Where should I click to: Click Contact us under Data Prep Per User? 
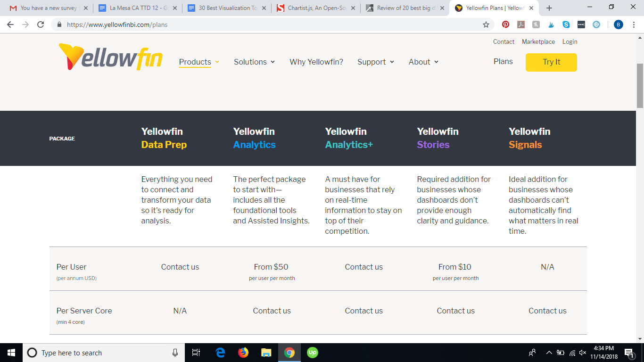[x=180, y=267]
